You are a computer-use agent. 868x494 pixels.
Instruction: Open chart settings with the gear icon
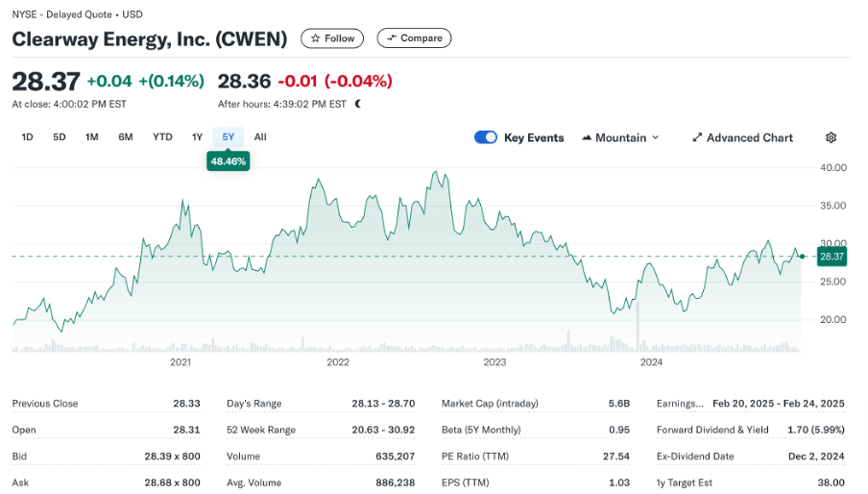832,137
